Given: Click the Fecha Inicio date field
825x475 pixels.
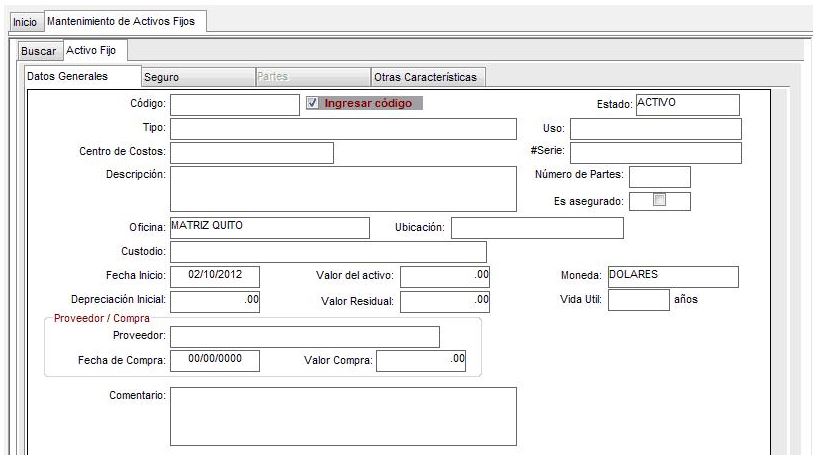Looking at the screenshot, I should coord(214,276).
